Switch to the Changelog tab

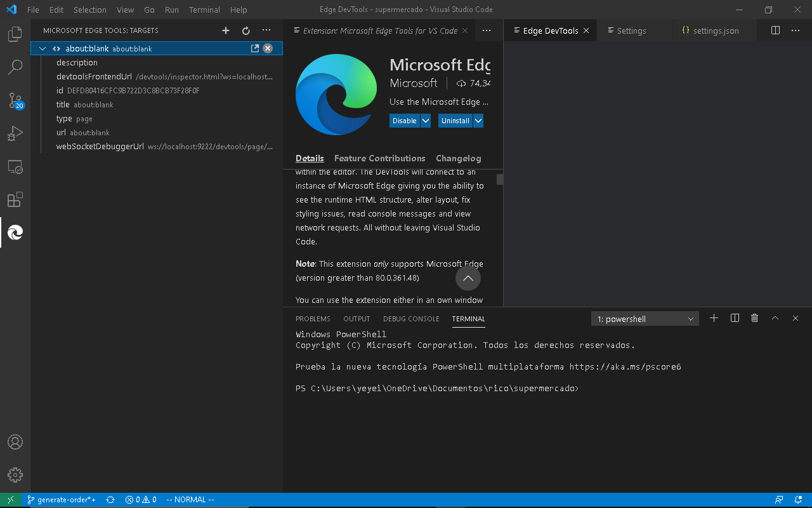pos(459,158)
